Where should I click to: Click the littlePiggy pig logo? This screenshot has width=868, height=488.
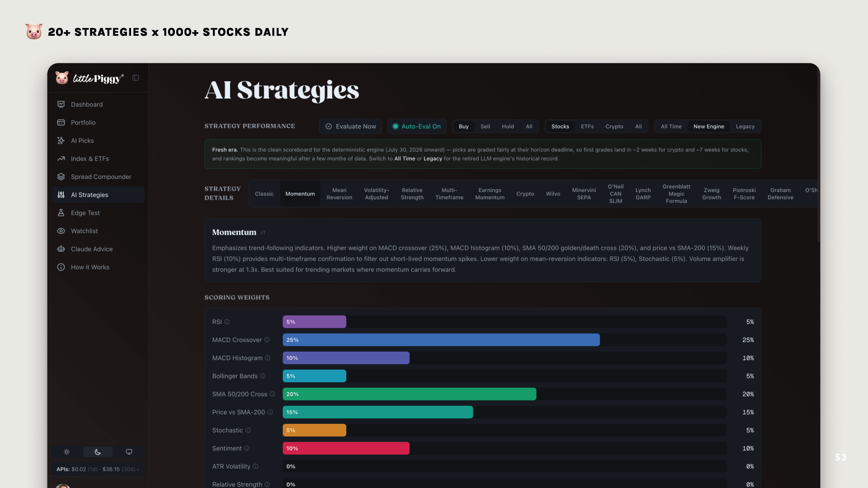coord(62,78)
